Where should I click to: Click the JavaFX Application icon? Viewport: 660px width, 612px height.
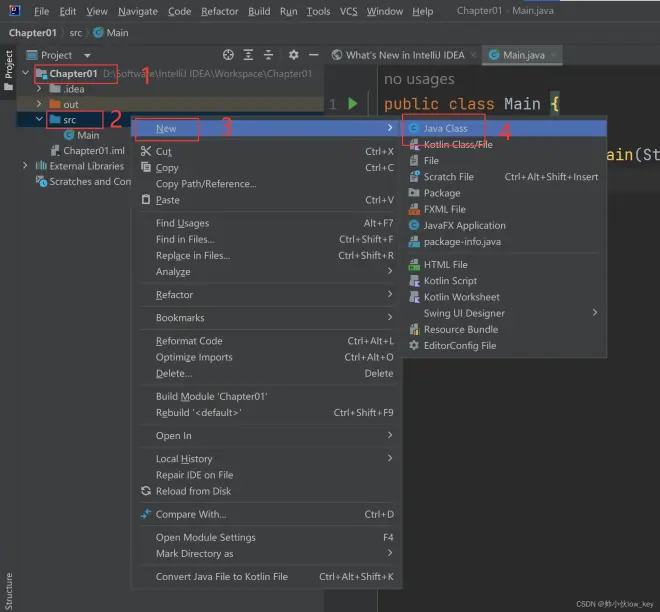(414, 225)
